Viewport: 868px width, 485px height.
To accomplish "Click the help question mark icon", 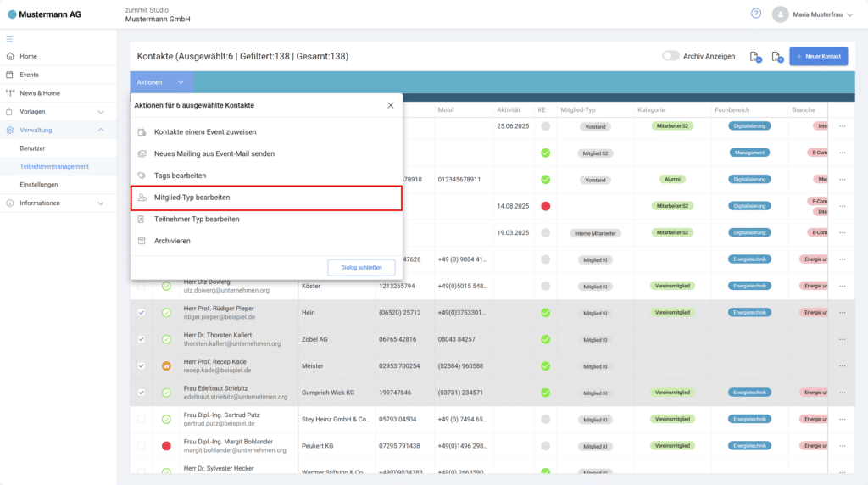I will tap(756, 14).
